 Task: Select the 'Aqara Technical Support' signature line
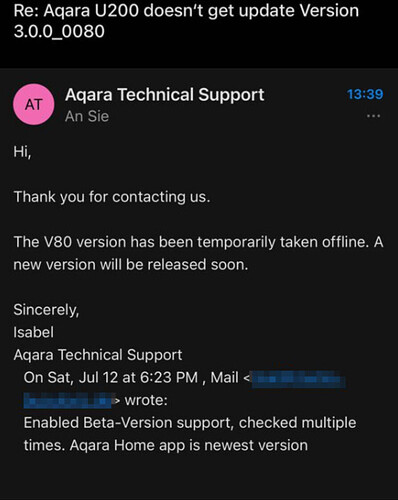pos(98,355)
